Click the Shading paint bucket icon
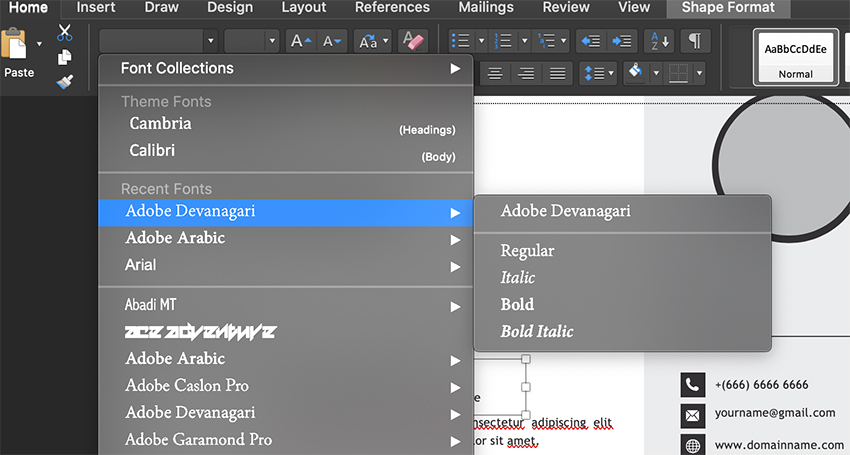The image size is (850, 455). coord(635,72)
